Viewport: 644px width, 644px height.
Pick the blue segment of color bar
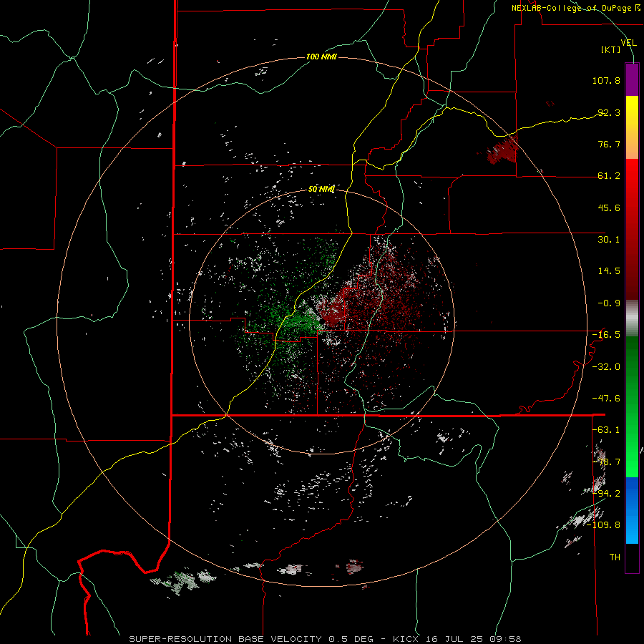632,510
